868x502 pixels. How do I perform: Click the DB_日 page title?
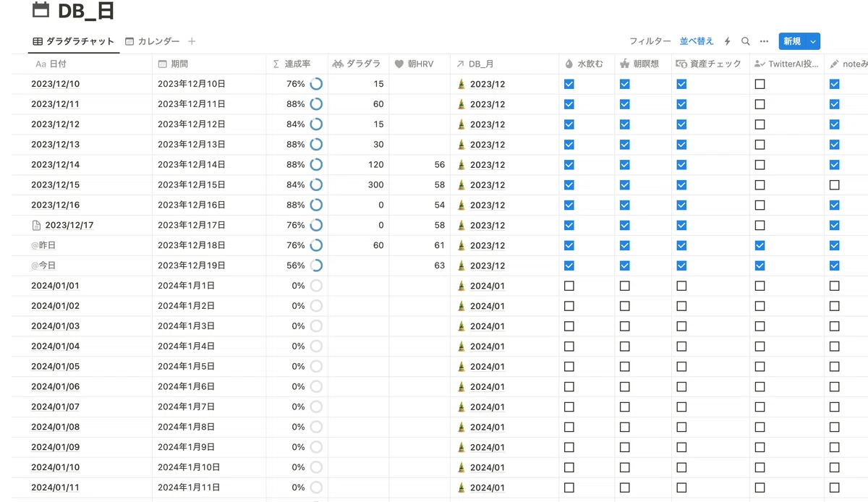(86, 11)
